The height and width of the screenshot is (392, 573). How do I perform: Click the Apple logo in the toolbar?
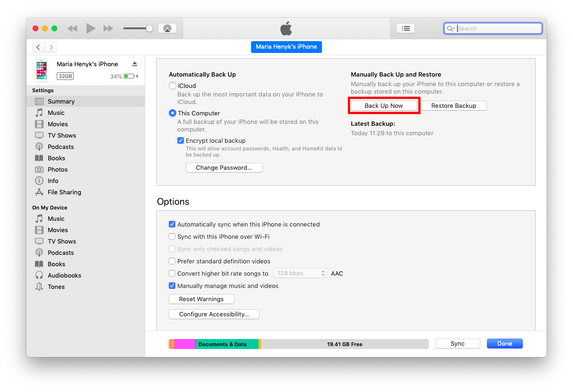pos(286,28)
